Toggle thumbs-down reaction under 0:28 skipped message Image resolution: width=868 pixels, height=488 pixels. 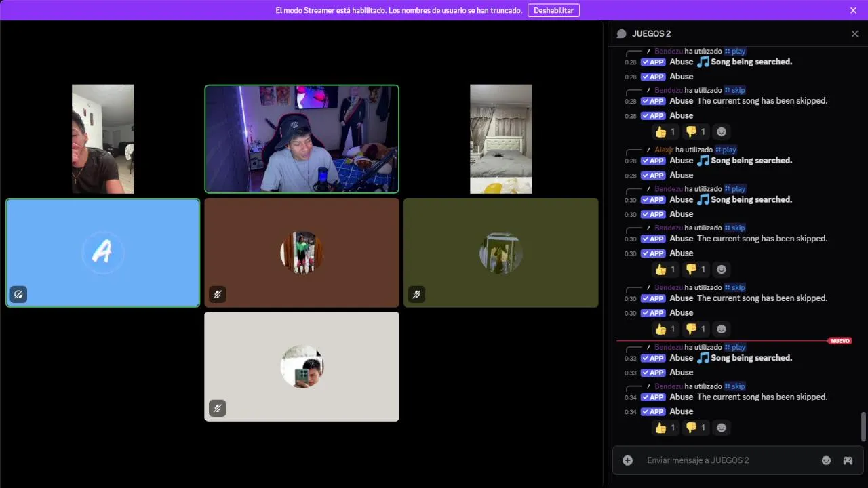[x=695, y=131]
